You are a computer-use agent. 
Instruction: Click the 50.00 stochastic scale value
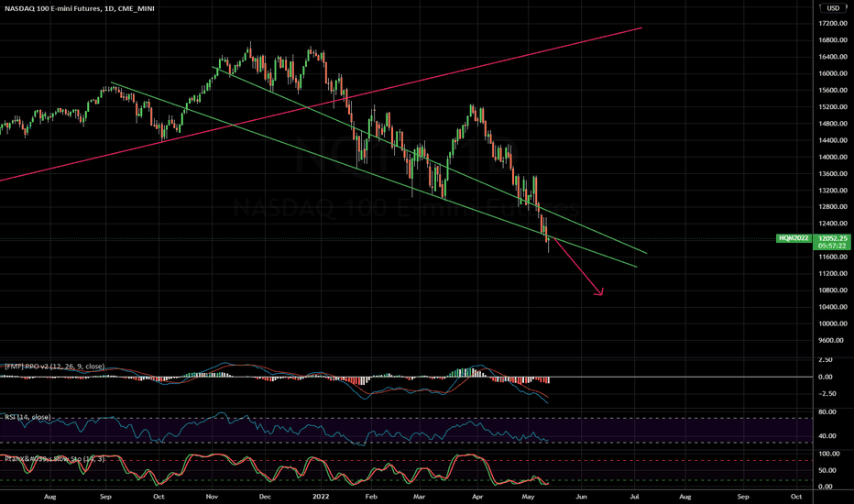(827, 470)
